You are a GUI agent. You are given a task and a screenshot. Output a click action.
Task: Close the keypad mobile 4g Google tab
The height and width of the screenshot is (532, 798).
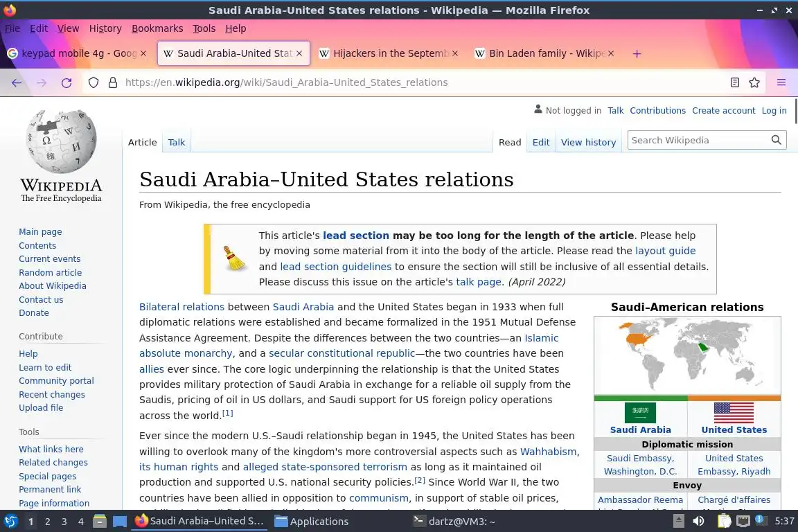click(x=143, y=53)
